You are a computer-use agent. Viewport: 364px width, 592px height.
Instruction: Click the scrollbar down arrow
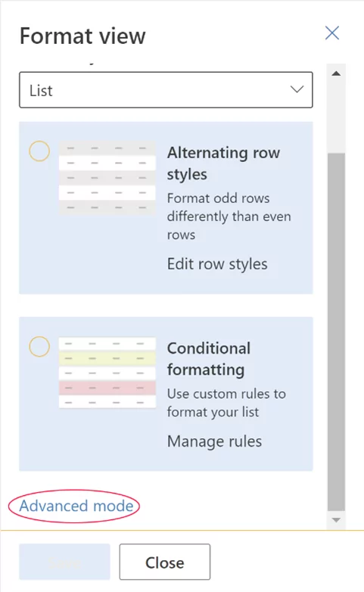click(336, 520)
